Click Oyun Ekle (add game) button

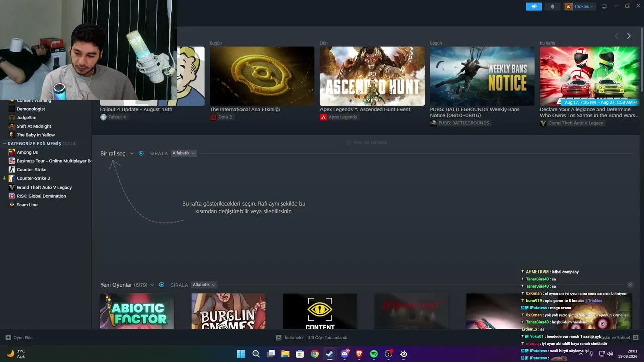click(x=19, y=338)
